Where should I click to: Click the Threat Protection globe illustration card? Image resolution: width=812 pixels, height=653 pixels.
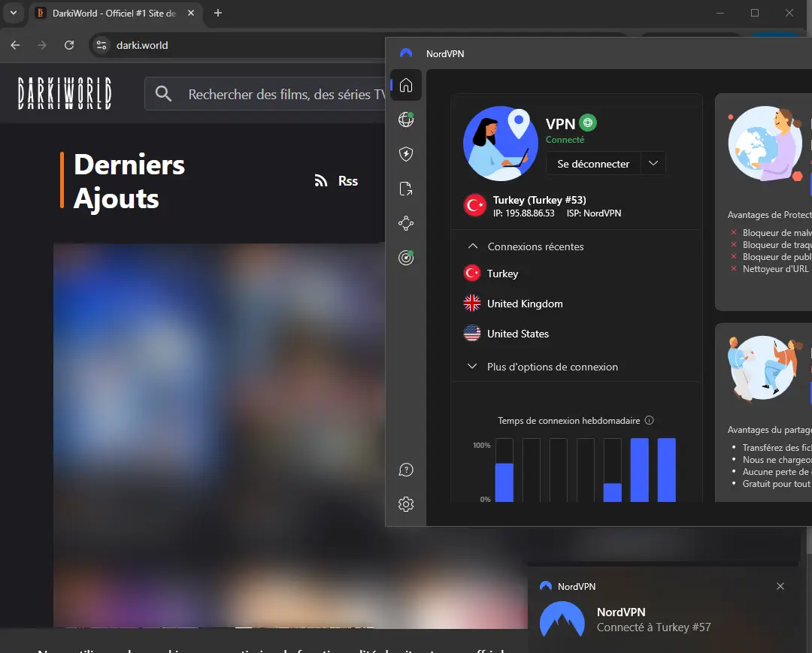tap(765, 144)
